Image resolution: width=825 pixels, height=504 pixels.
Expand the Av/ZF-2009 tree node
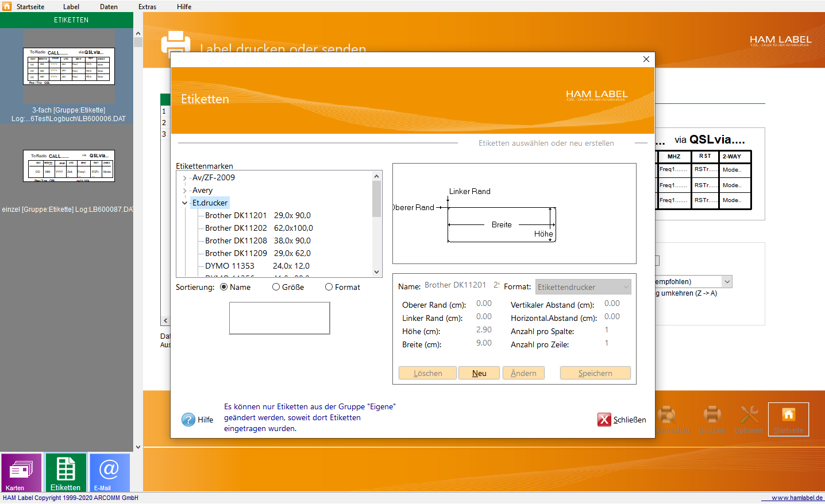[x=184, y=178]
